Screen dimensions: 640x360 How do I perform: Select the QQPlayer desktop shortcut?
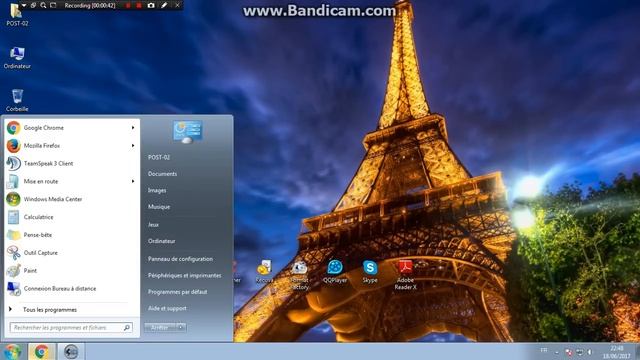click(x=335, y=271)
